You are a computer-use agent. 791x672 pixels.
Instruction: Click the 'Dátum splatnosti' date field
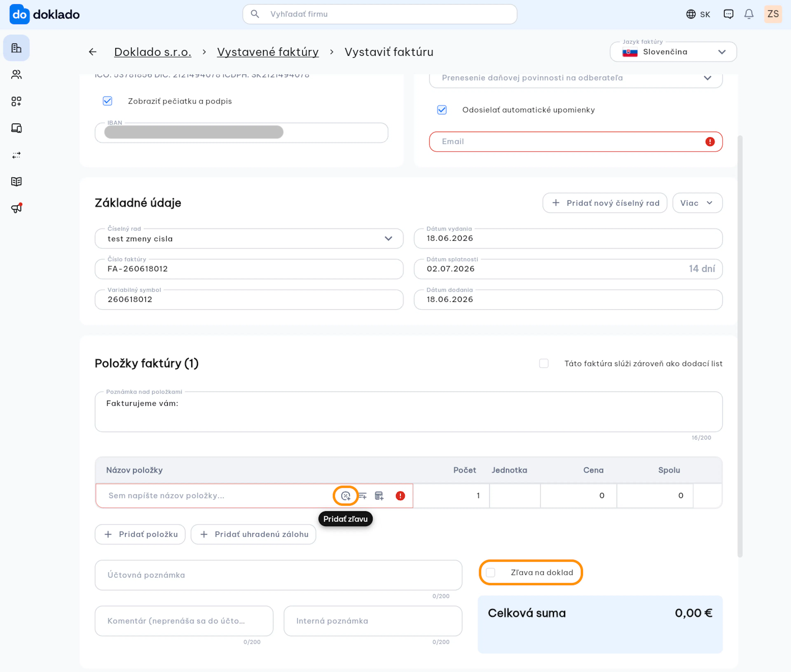click(x=568, y=269)
